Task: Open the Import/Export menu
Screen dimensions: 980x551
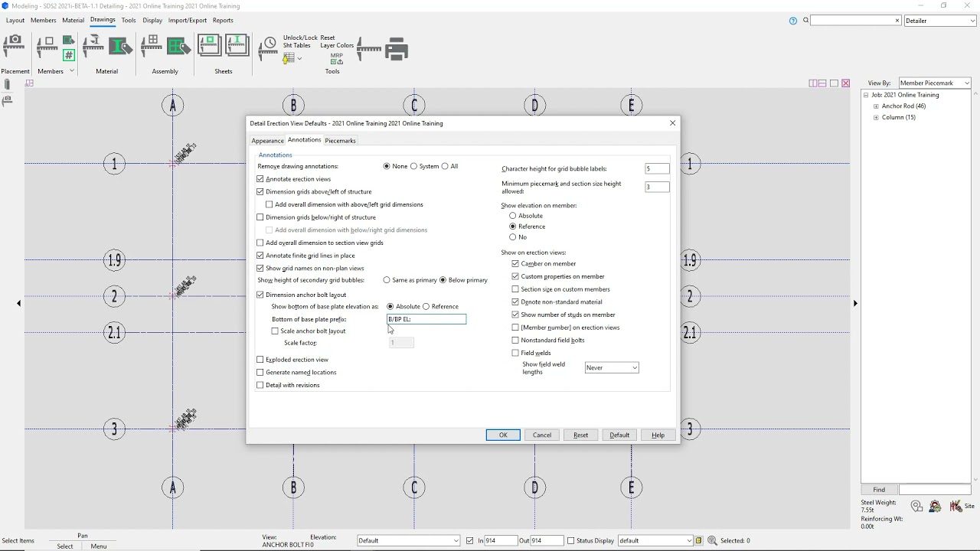Action: [x=188, y=21]
